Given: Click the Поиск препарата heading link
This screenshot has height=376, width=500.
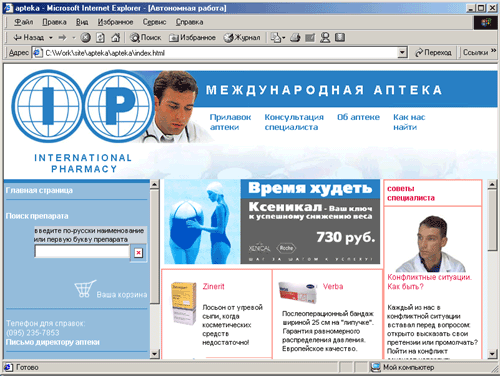Looking at the screenshot, I should (x=37, y=216).
